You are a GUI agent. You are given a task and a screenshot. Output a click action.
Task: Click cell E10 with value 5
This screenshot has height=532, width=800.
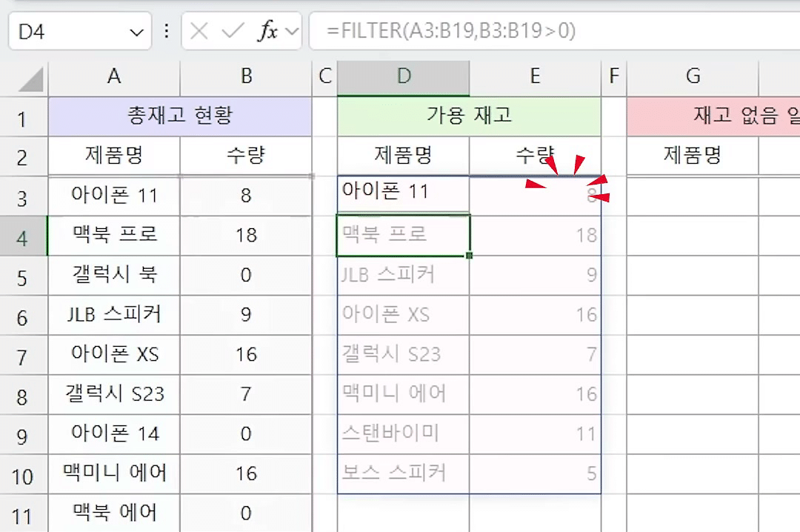pyautogui.click(x=535, y=475)
